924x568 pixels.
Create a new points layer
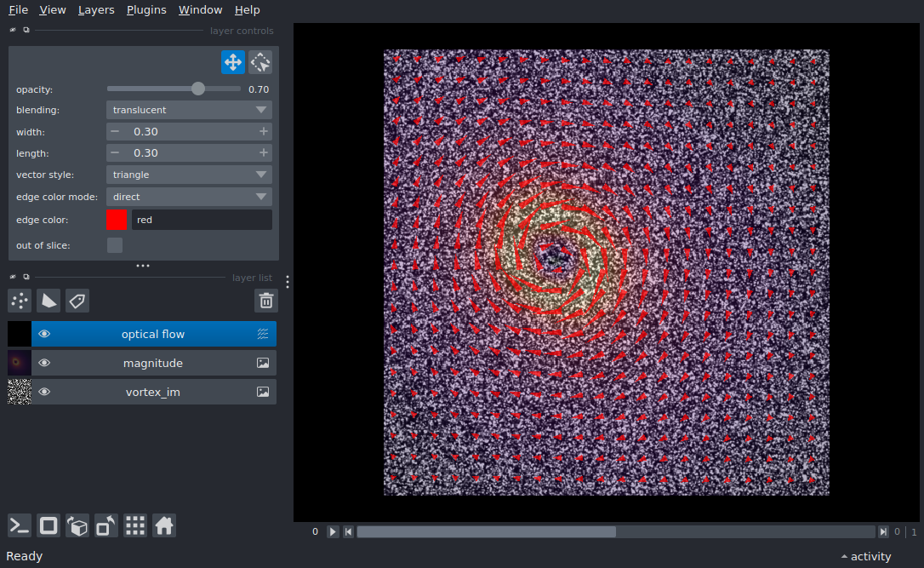coord(20,301)
